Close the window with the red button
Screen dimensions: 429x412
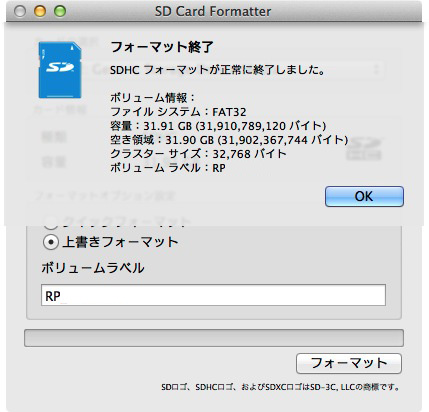(20, 11)
